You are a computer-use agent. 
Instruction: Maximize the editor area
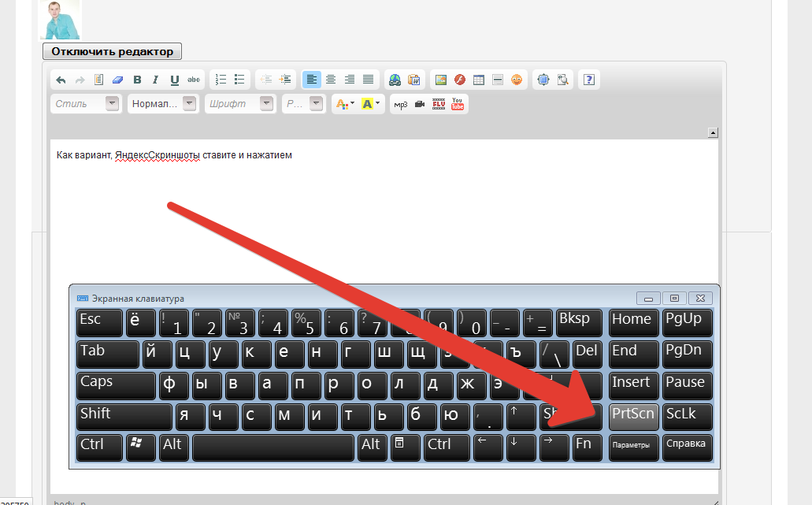pyautogui.click(x=543, y=80)
